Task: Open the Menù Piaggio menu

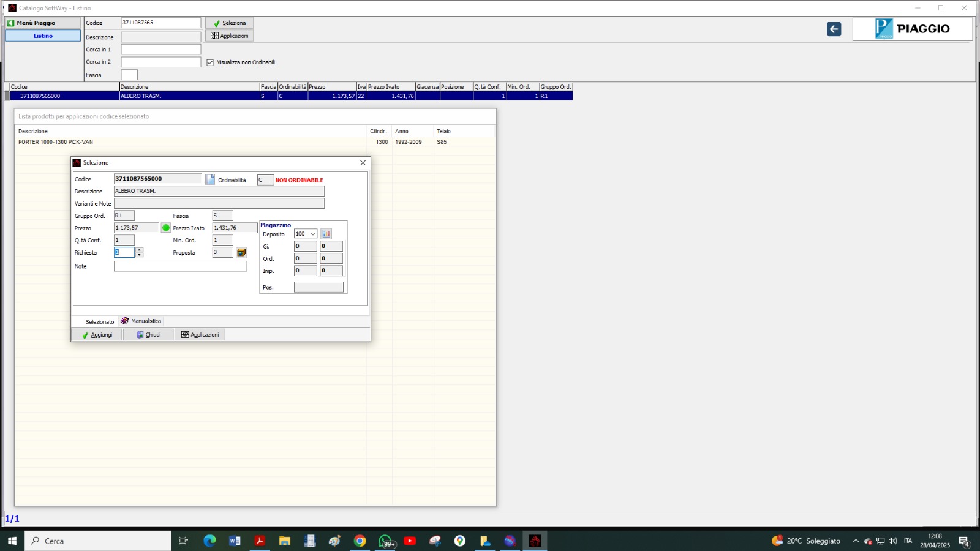Action: [42, 23]
